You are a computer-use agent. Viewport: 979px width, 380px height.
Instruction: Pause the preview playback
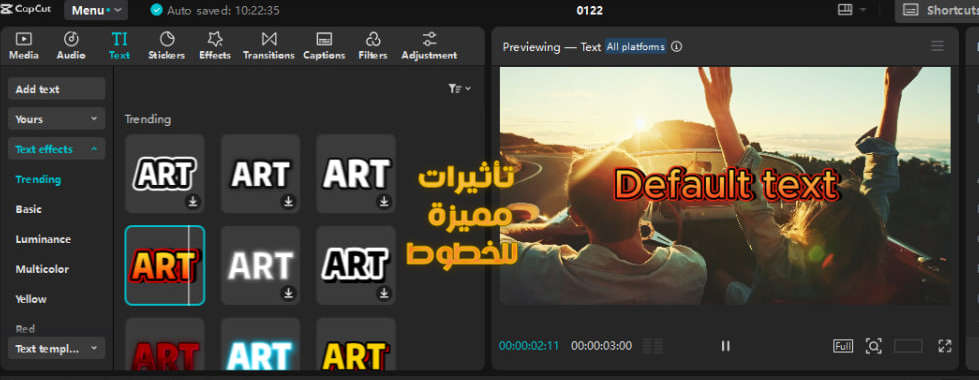[x=726, y=346]
